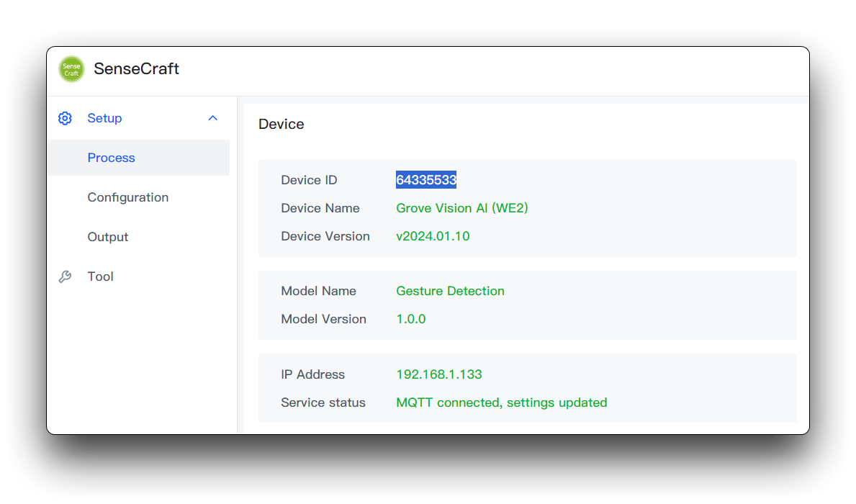Image resolution: width=856 pixels, height=504 pixels.
Task: Click the SenseCraft logo icon
Action: (71, 69)
